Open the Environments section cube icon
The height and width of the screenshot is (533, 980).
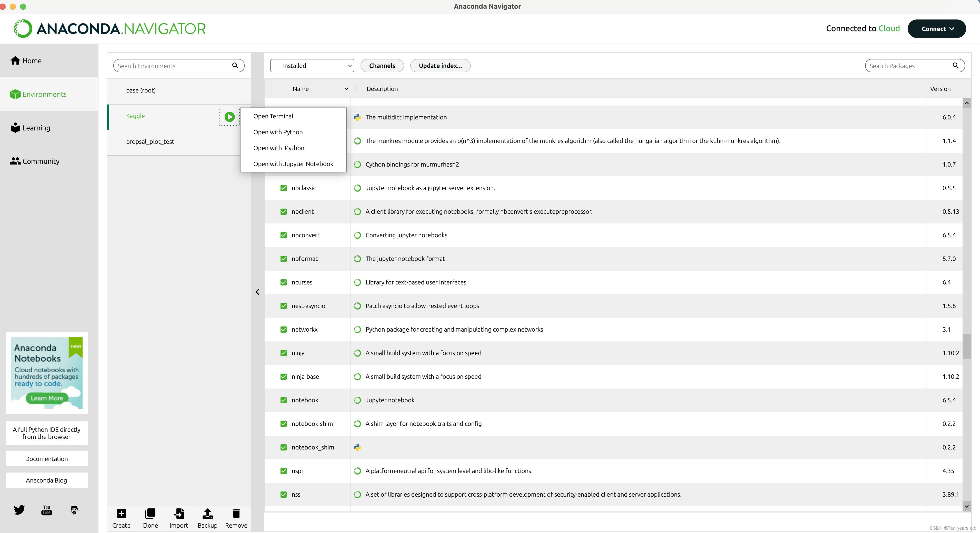[15, 94]
